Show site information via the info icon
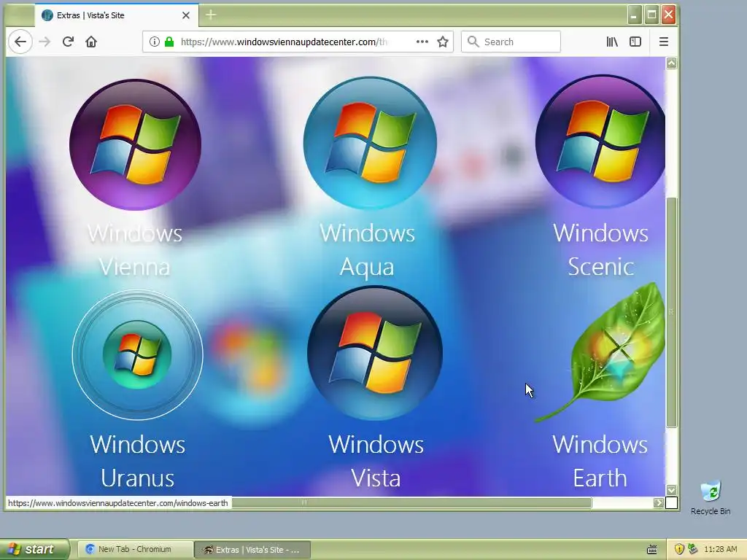Image resolution: width=747 pixels, height=560 pixels. pyautogui.click(x=155, y=42)
